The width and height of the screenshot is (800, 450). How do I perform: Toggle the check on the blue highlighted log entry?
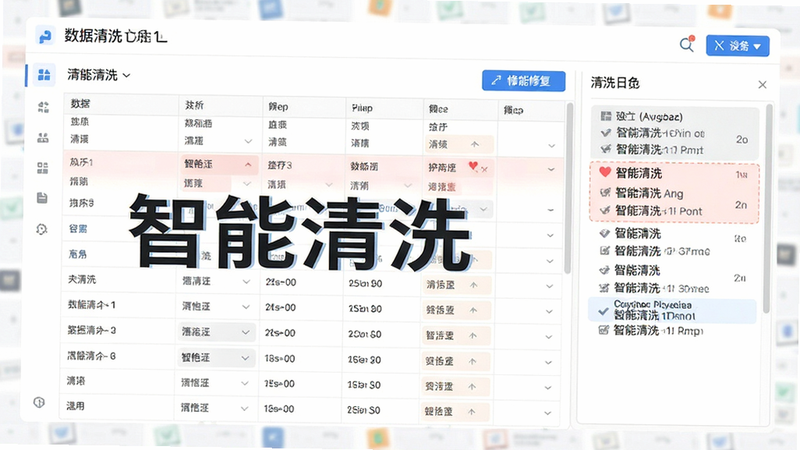[604, 311]
